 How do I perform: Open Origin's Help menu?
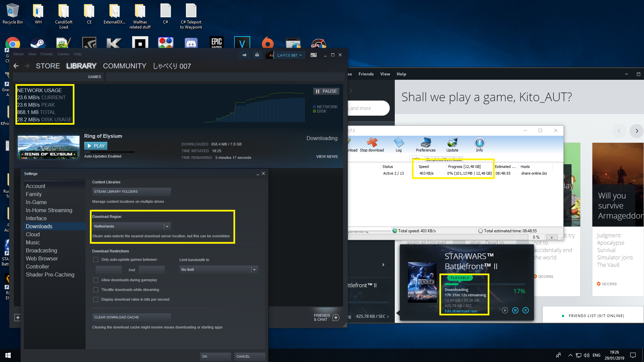point(401,74)
